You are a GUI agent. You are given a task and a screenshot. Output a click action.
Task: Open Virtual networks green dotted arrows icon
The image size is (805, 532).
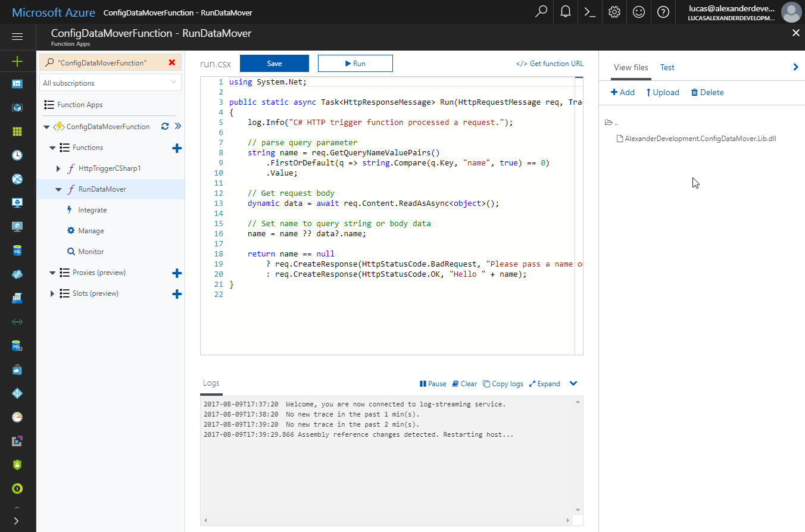(x=17, y=322)
